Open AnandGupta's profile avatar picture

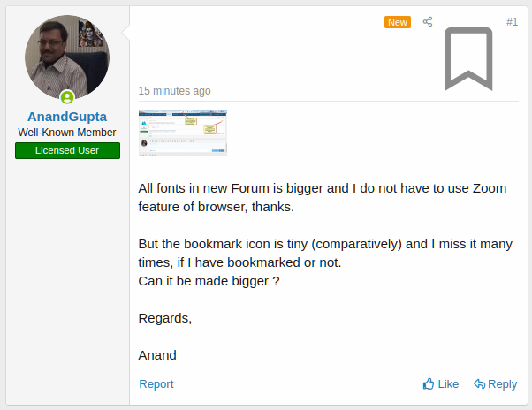point(67,57)
